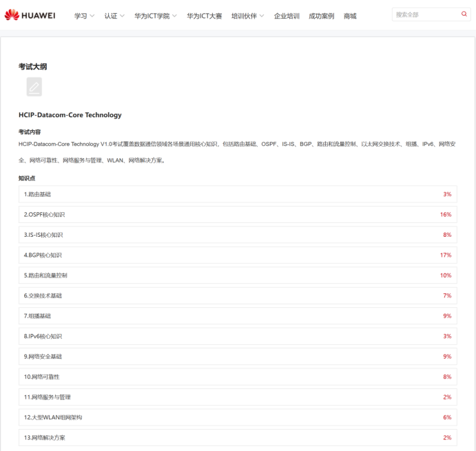The height and width of the screenshot is (451, 476).
Task: Select the 9.网络安全基础 row
Action: (238, 357)
